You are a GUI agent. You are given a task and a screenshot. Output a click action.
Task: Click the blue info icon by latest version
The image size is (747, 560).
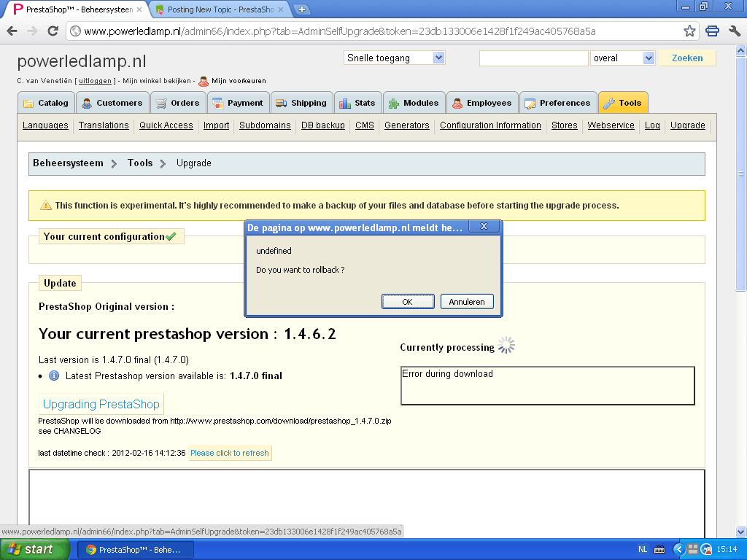(x=54, y=376)
